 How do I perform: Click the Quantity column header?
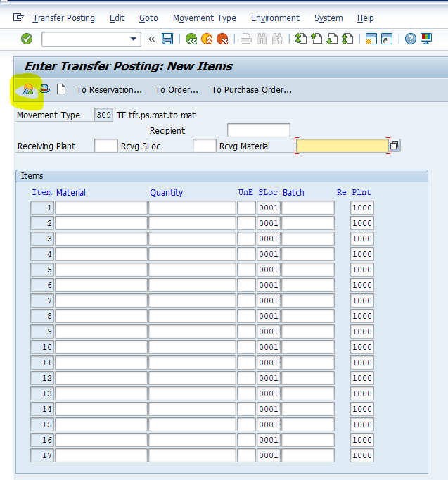pyautogui.click(x=167, y=193)
